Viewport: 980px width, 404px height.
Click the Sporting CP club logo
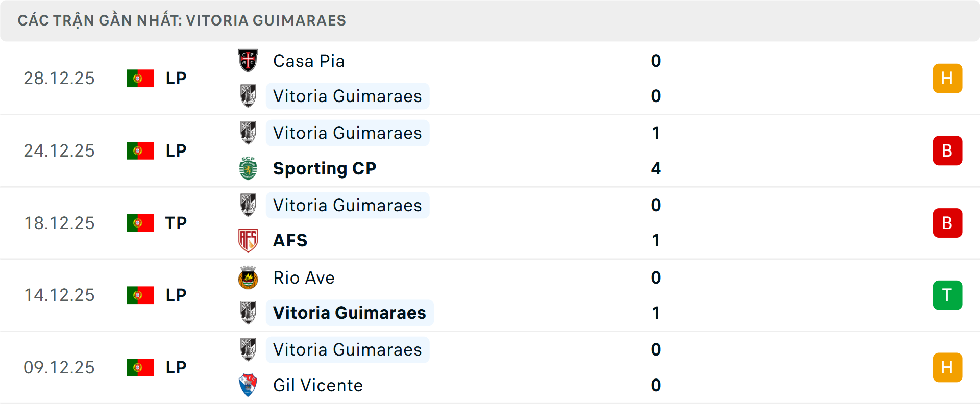coord(249,168)
